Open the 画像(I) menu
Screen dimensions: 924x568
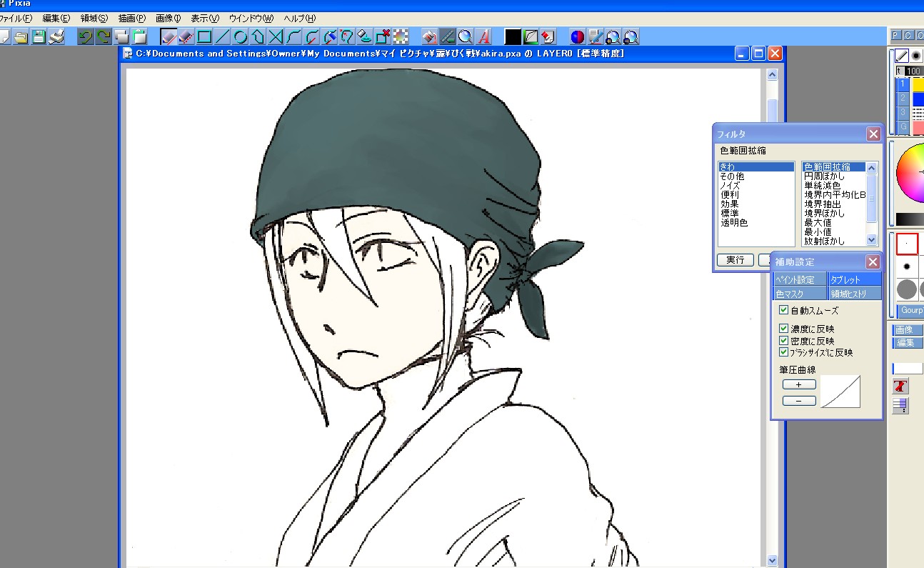(x=169, y=18)
